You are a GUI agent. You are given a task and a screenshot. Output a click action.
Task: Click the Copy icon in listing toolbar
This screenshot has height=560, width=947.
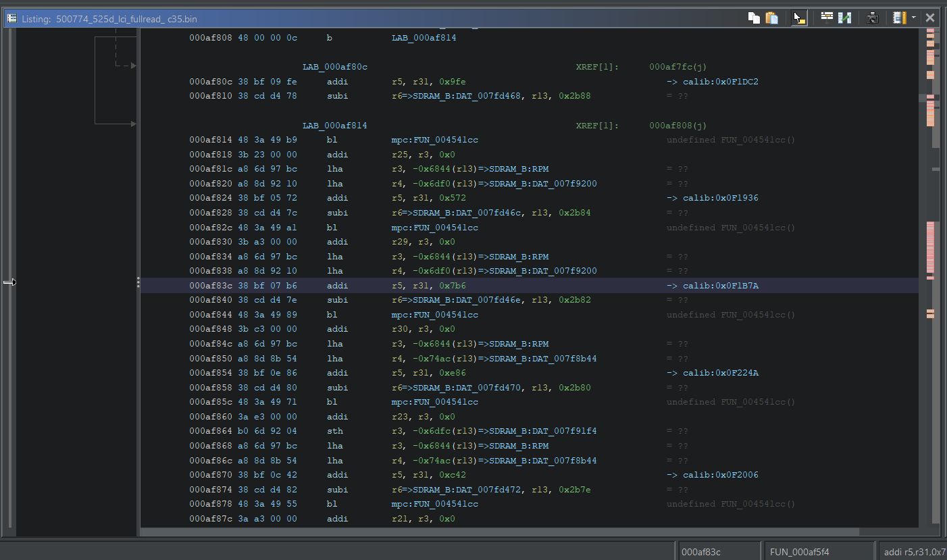(x=754, y=18)
